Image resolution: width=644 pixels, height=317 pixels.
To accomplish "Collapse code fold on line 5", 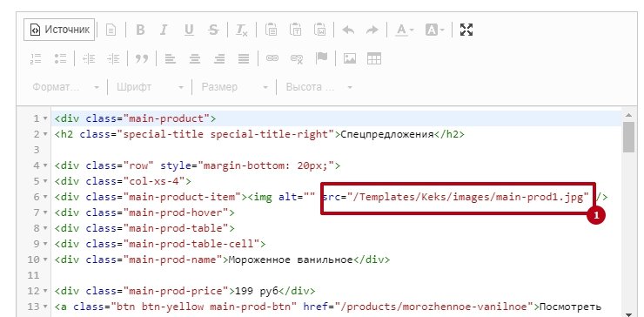I will pos(45,182).
